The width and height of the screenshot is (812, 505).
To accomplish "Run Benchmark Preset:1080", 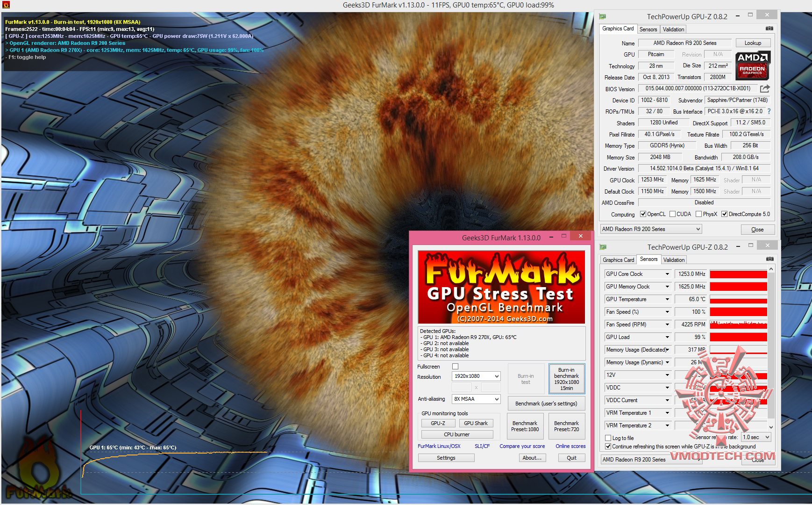I will [525, 426].
